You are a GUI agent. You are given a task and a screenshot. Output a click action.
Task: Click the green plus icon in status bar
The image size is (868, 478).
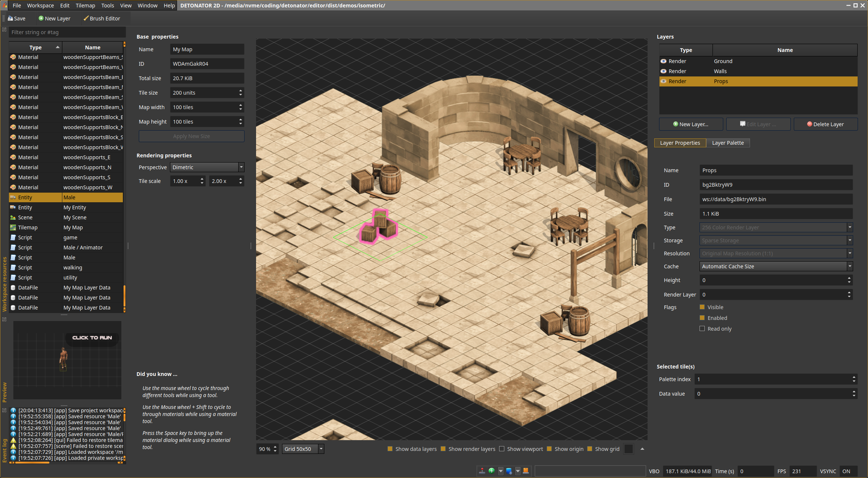pyautogui.click(x=492, y=471)
